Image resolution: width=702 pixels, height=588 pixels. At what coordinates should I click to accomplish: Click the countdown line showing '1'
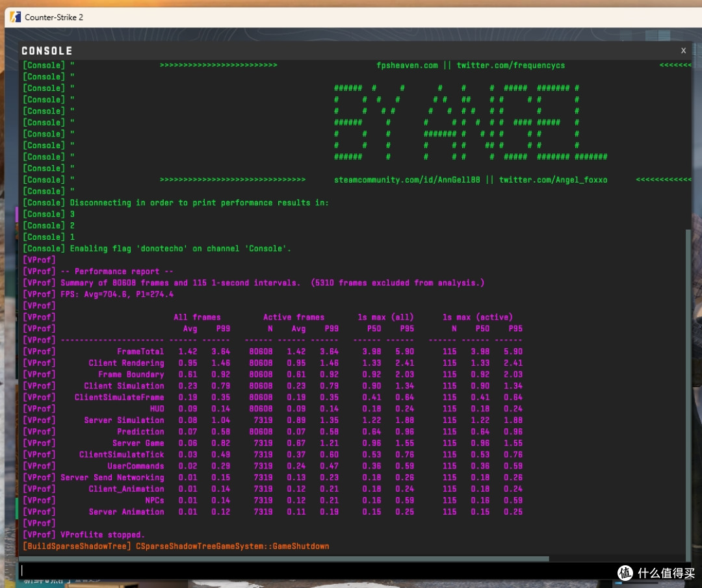[x=72, y=237]
